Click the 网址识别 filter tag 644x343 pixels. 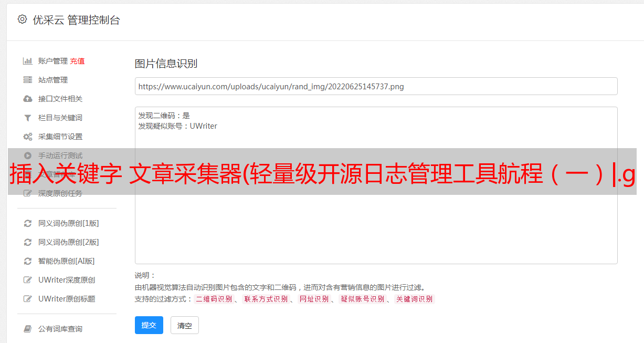point(314,299)
